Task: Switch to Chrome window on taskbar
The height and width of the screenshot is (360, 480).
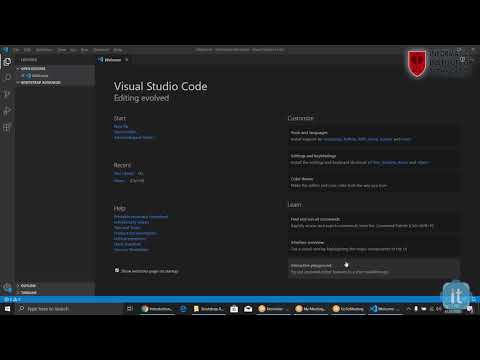Action: 157,309
